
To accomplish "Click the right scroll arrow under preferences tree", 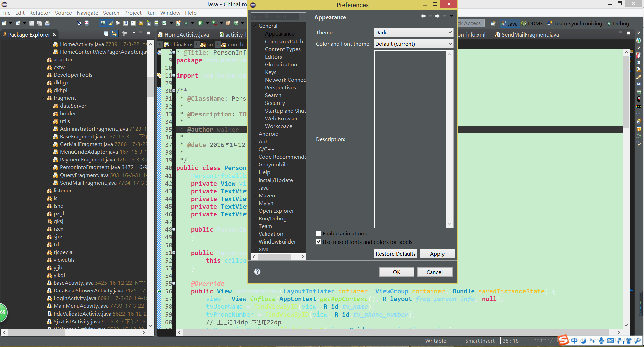I will [303, 257].
